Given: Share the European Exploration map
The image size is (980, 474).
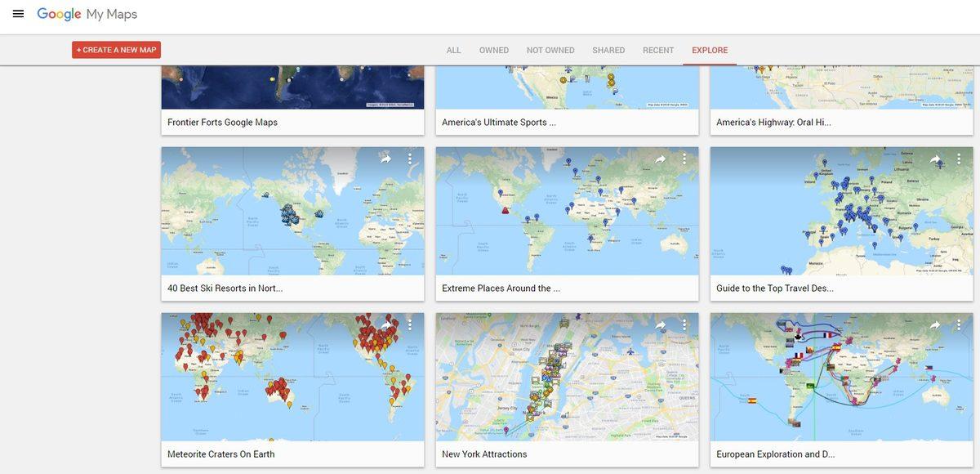Looking at the screenshot, I should (x=934, y=325).
